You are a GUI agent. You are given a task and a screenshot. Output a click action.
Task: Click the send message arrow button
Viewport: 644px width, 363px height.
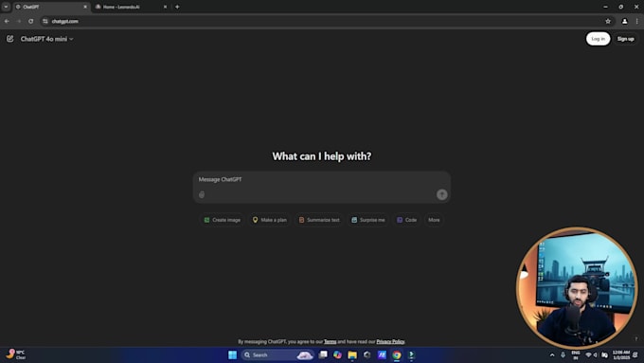[x=441, y=194]
